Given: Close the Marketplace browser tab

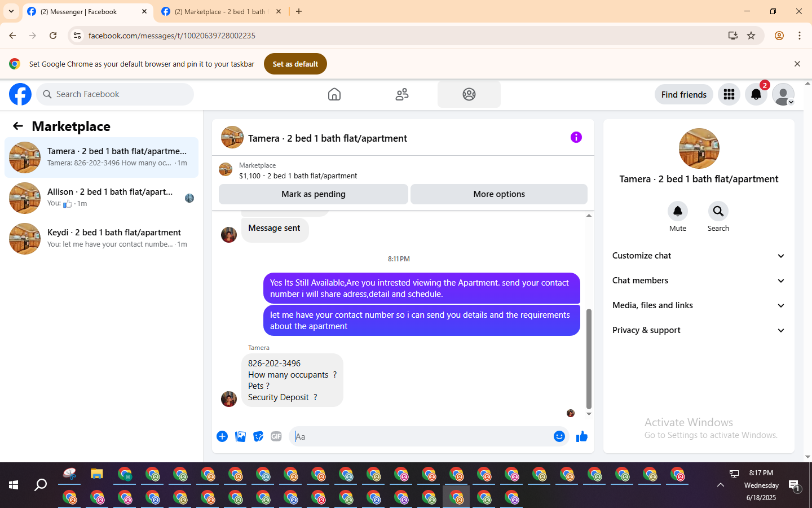Looking at the screenshot, I should click(x=279, y=11).
